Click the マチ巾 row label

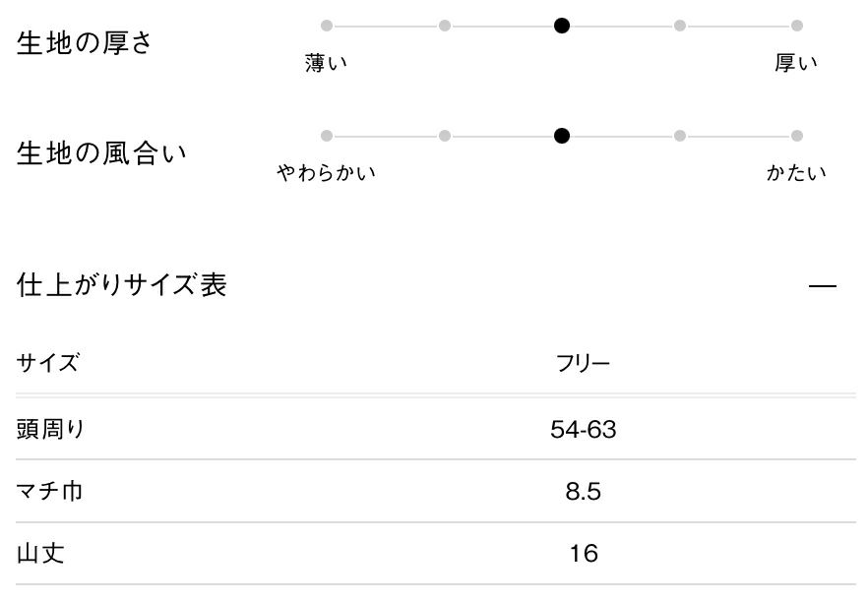pyautogui.click(x=49, y=491)
